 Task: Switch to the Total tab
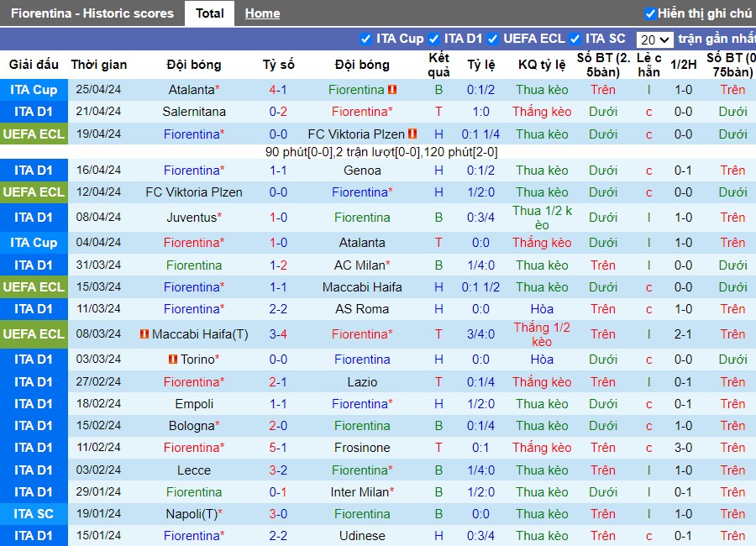[x=210, y=13]
